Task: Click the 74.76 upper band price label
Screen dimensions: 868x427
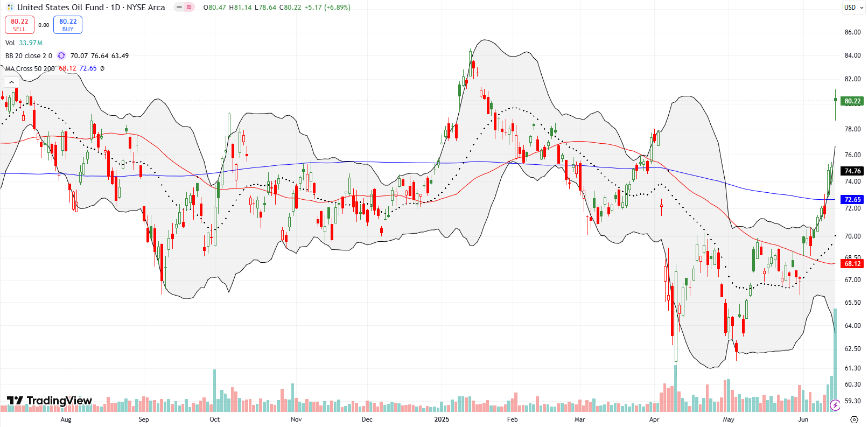Action: tap(852, 171)
